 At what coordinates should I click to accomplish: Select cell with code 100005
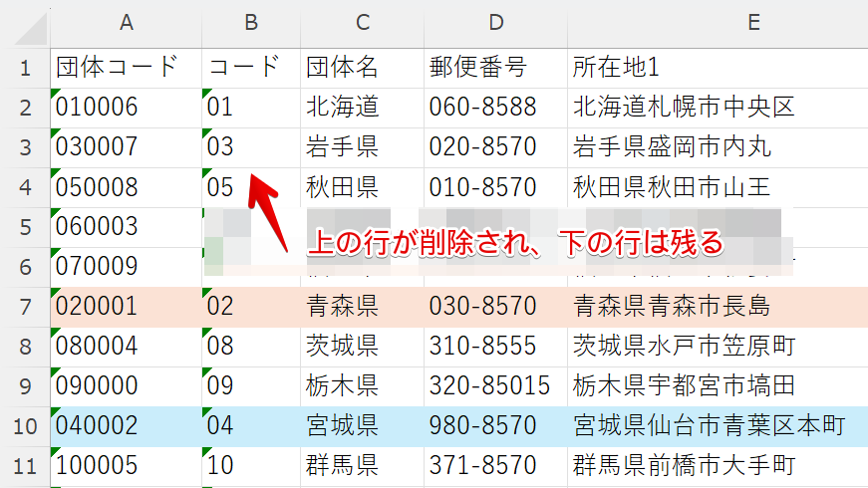pyautogui.click(x=127, y=467)
